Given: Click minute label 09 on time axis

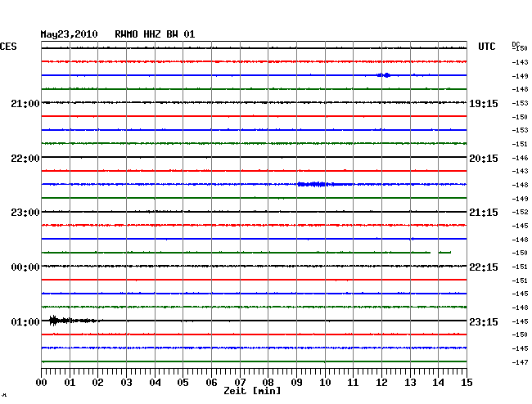Looking at the screenshot, I should pyautogui.click(x=296, y=383).
